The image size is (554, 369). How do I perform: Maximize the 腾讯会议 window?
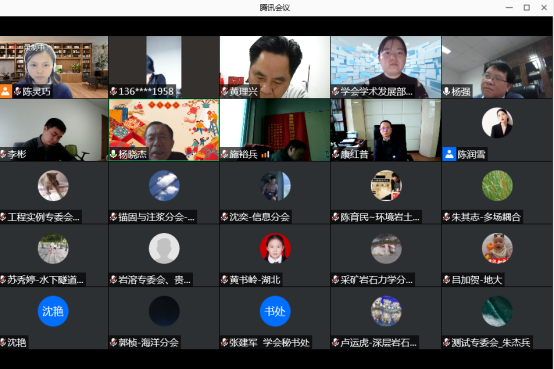pyautogui.click(x=526, y=7)
